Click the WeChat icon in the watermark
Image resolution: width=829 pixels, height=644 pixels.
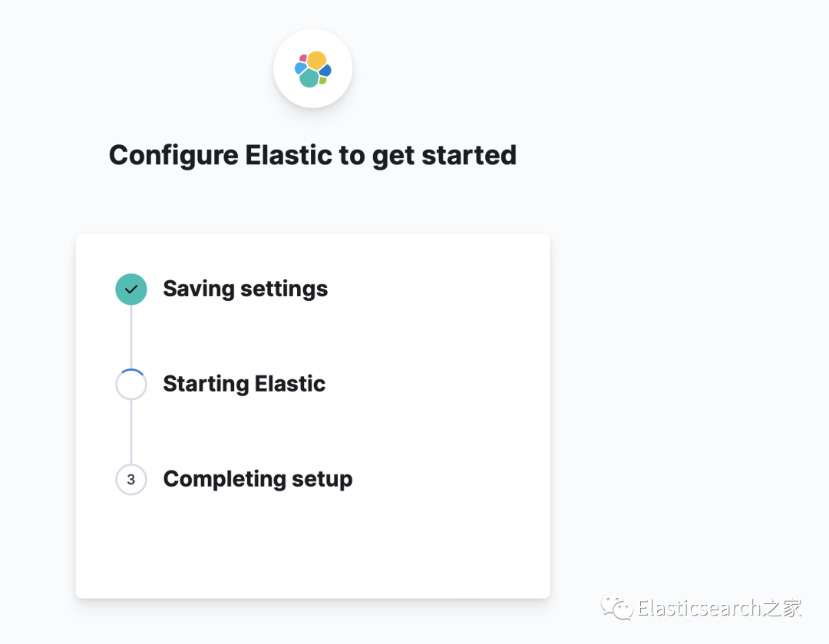617,608
